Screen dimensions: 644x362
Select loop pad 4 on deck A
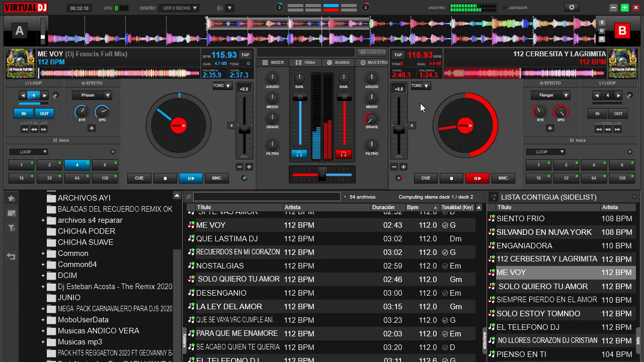[77, 165]
